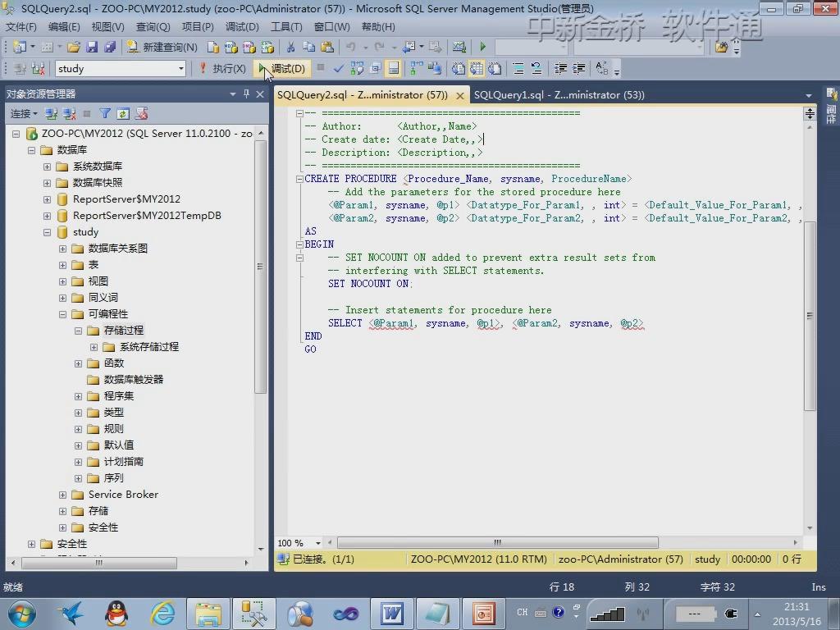Pin the 对象资源管理器 panel
Image resolution: width=840 pixels, height=630 pixels.
point(246,94)
